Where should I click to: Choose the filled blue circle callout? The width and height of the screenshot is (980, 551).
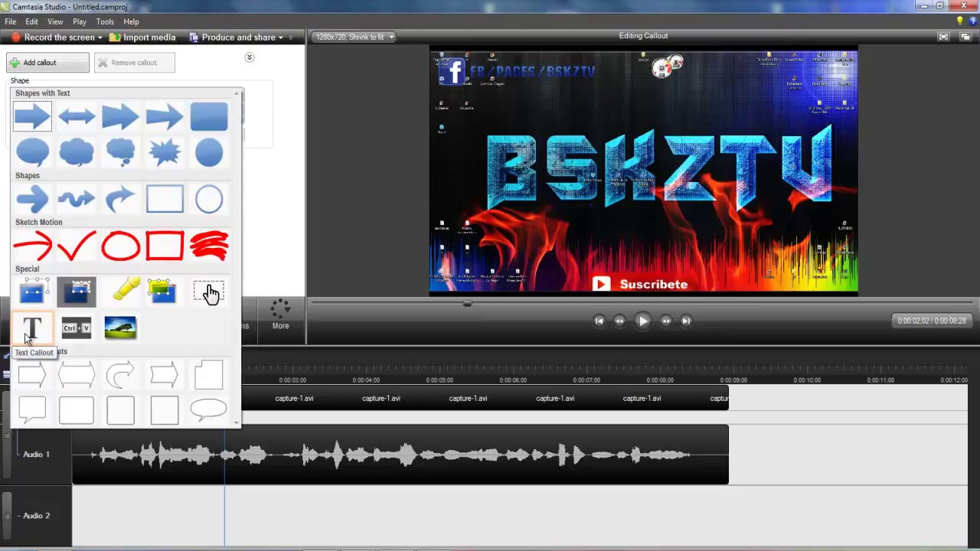[209, 152]
